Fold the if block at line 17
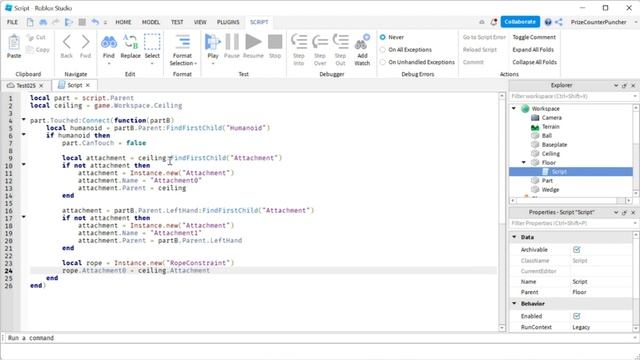Viewport: 640px width, 360px height. click(x=24, y=217)
